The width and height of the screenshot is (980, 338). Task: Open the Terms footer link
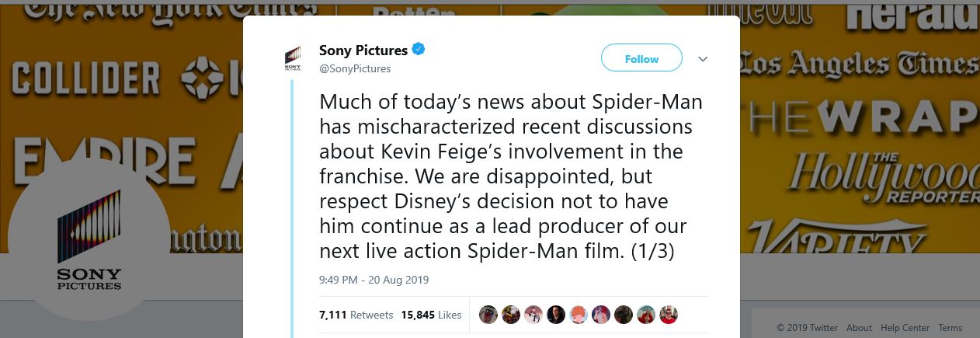tap(950, 328)
